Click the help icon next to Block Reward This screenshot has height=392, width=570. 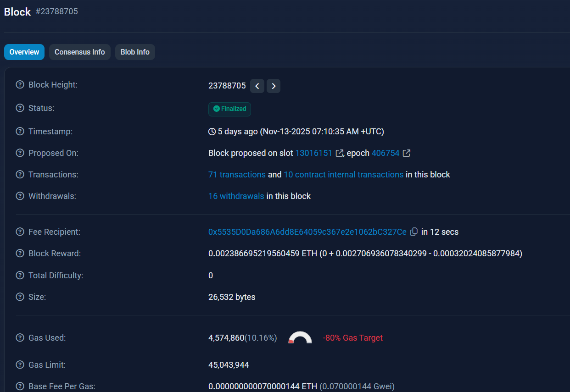point(19,253)
